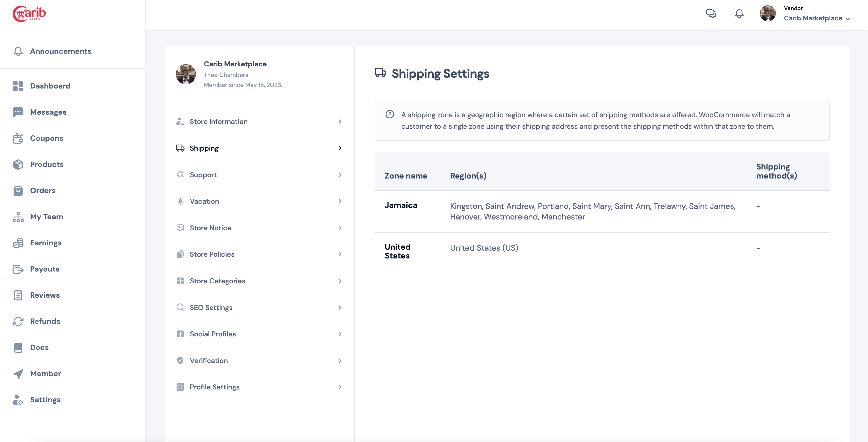Image resolution: width=868 pixels, height=442 pixels.
Task: Click the Earnings coins icon
Action: pos(18,243)
